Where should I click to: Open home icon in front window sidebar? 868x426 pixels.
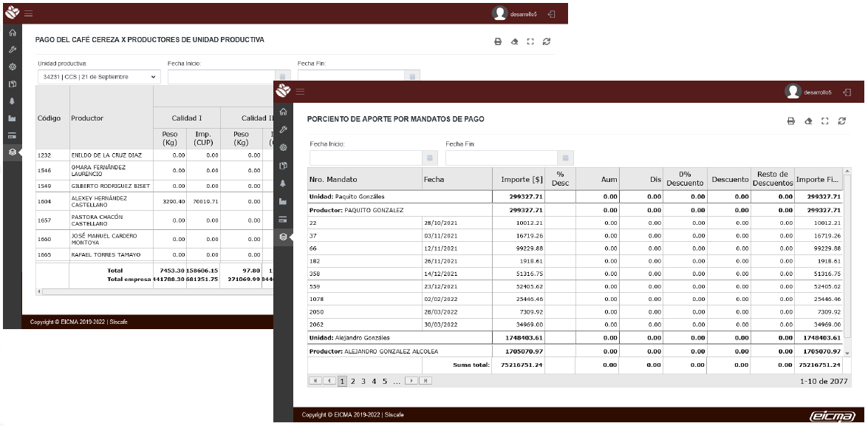coord(283,112)
